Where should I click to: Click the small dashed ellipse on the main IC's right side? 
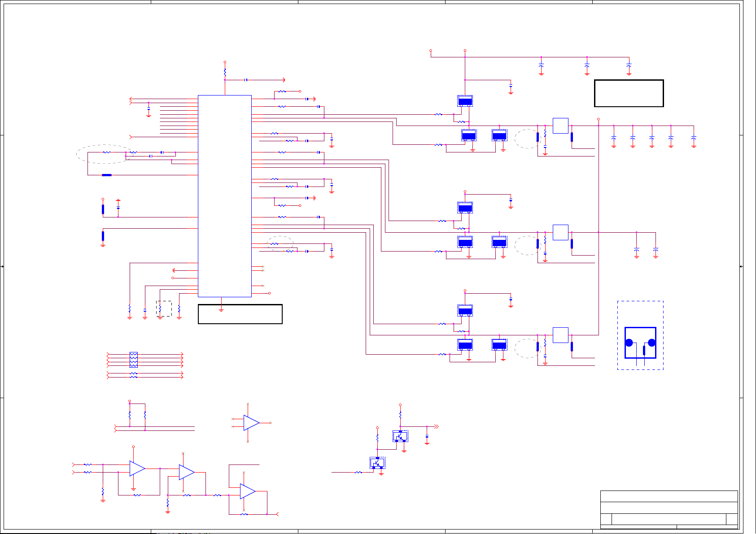coord(280,243)
